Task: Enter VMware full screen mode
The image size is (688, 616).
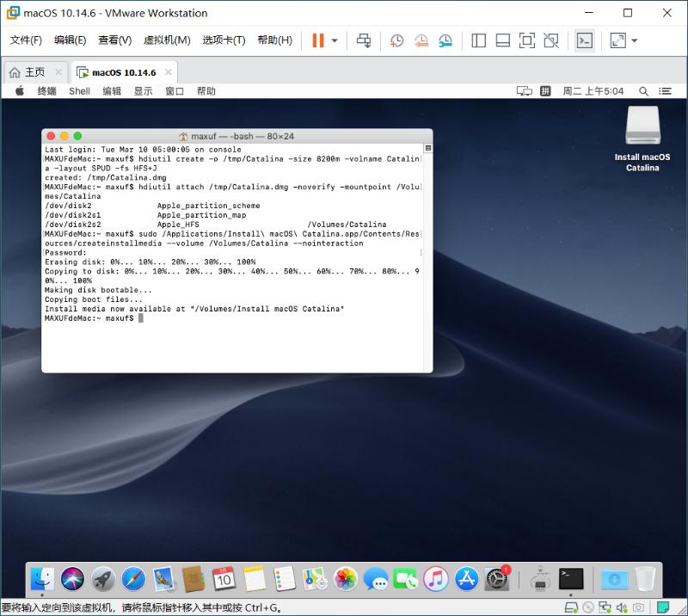Action: point(525,40)
